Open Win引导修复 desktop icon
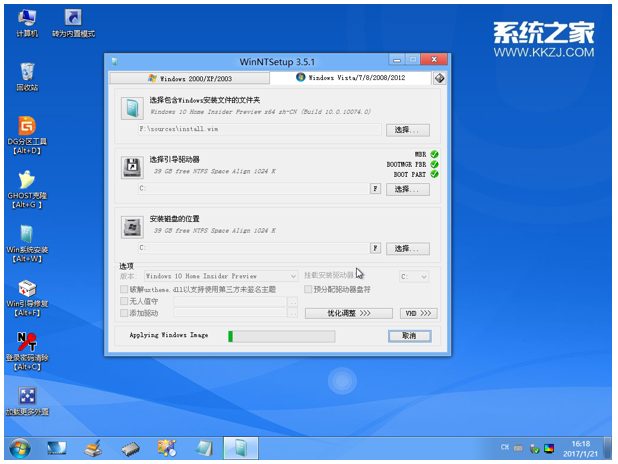The width and height of the screenshot is (618, 464). (x=27, y=298)
